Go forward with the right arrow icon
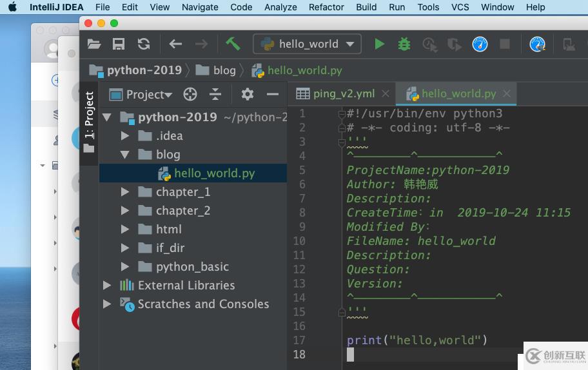 [201, 44]
